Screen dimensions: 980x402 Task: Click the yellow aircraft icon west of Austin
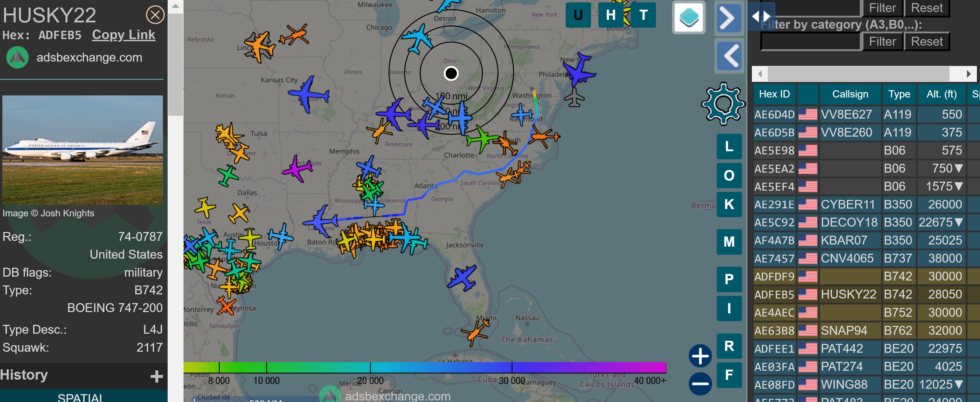click(205, 208)
